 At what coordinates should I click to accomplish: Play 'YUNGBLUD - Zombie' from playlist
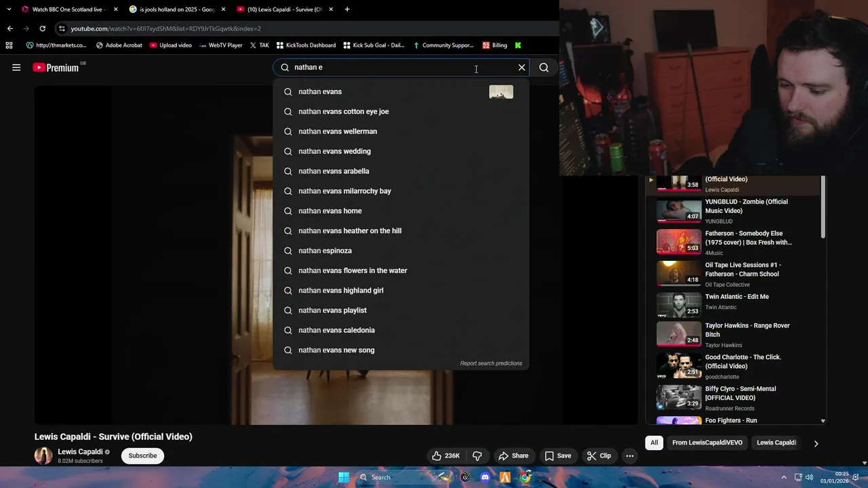[x=732, y=211]
